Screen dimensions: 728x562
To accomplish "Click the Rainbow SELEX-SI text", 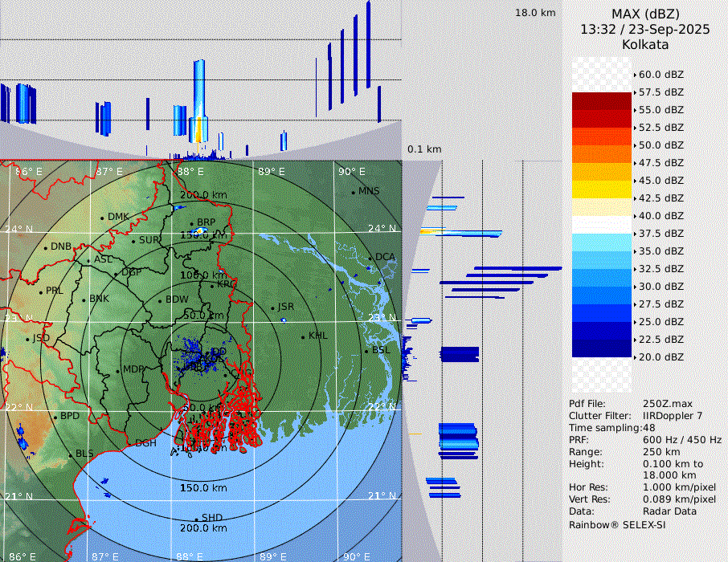I will point(617,524).
